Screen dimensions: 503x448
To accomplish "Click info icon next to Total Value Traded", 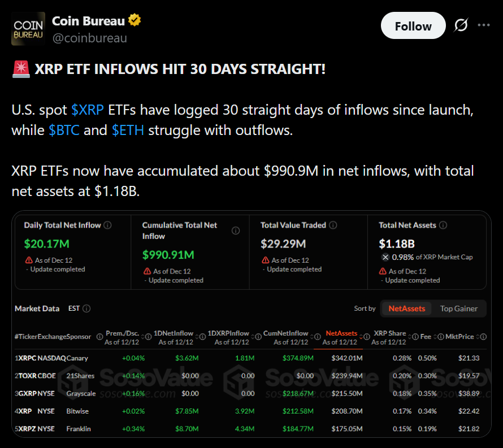I will [333, 225].
